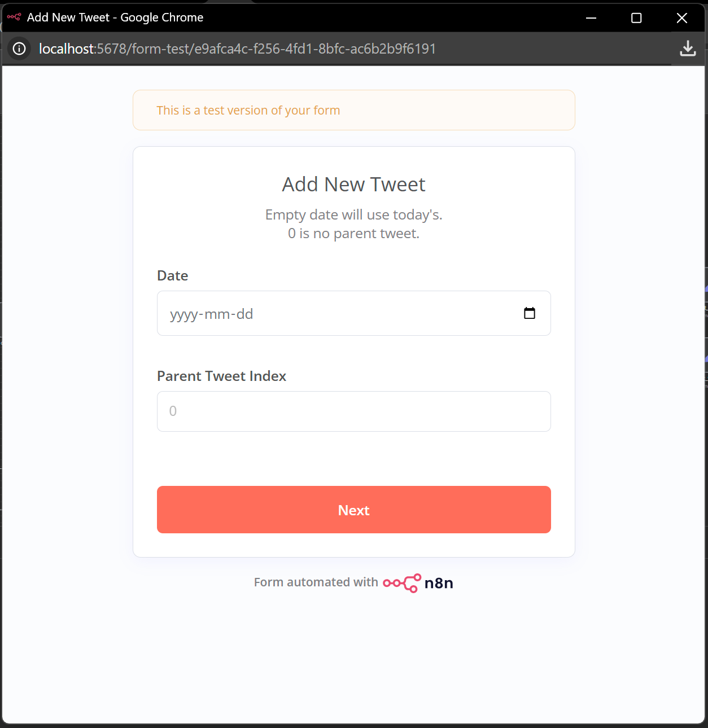708x728 pixels.
Task: Open the calendar picker in Date field
Action: click(530, 313)
